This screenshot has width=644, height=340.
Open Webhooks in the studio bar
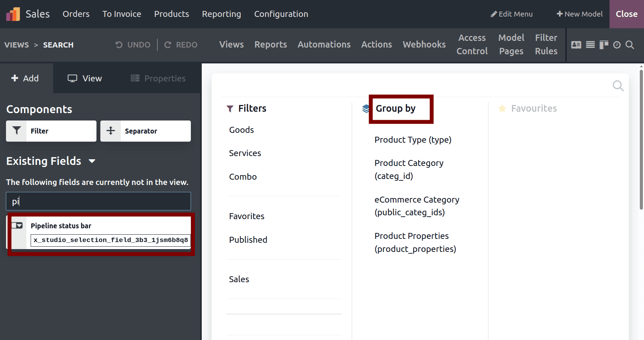[x=424, y=45]
